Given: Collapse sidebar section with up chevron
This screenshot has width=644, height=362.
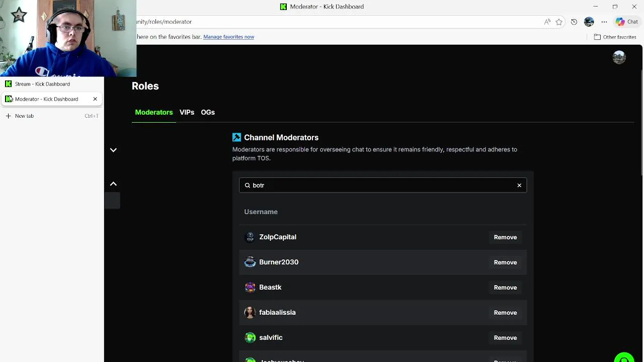Looking at the screenshot, I should (x=113, y=184).
